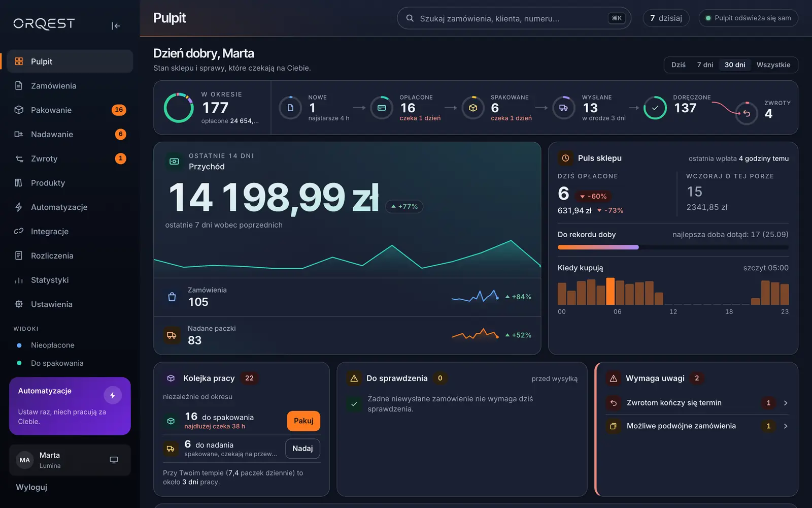The width and height of the screenshot is (812, 508).
Task: Click the Spakowane box icon in pipeline
Action: [x=473, y=108]
